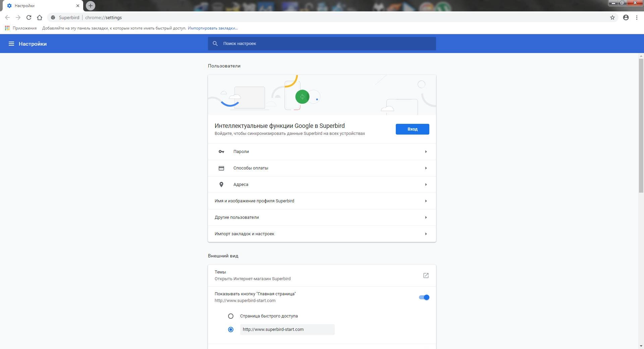
Task: Expand Импорт закладок и настроек arrow
Action: pyautogui.click(x=426, y=234)
